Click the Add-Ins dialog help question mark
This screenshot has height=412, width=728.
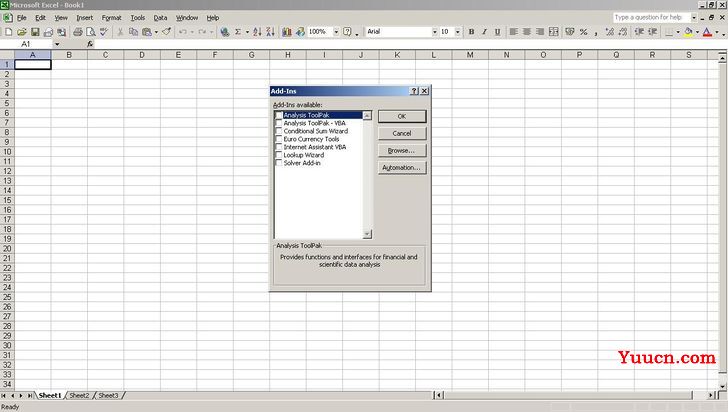coord(414,91)
